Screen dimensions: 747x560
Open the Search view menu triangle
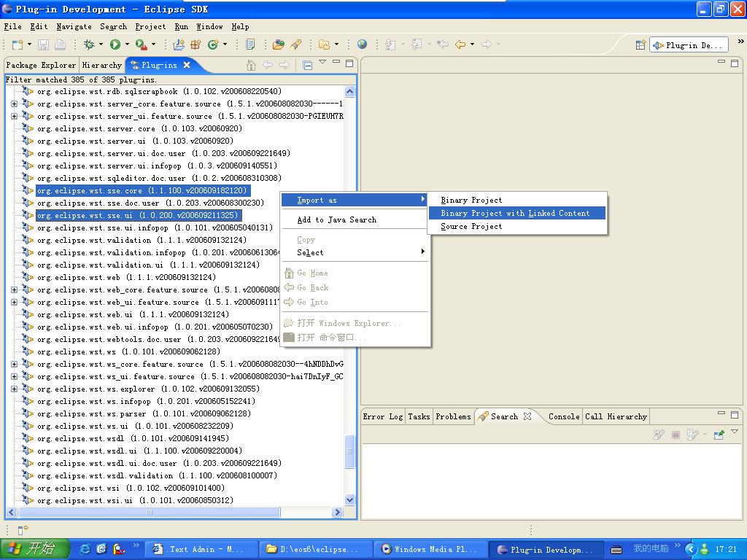click(x=735, y=432)
